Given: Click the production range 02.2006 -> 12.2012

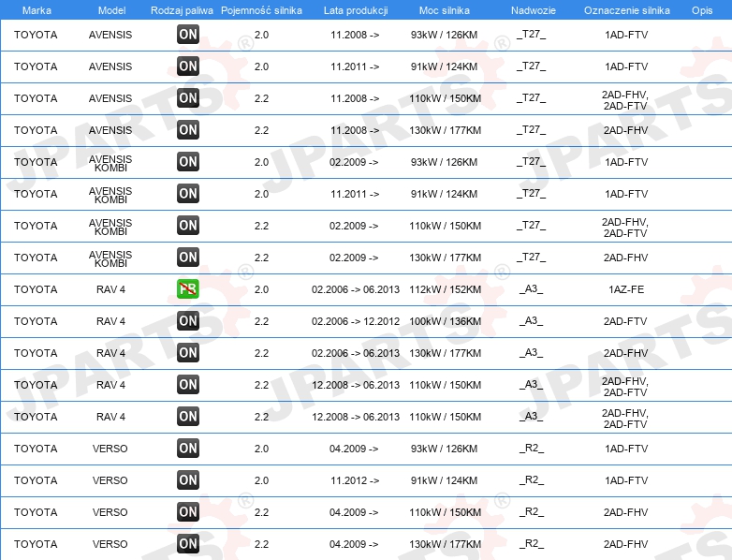Looking at the screenshot, I should [x=356, y=321].
